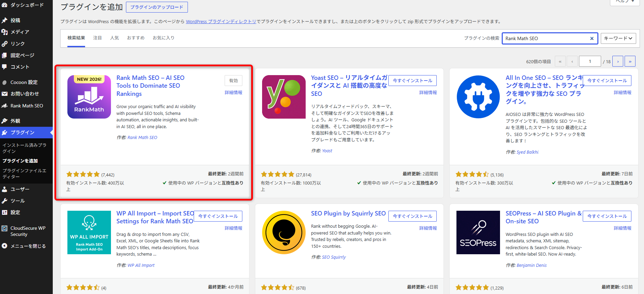Screen dimensions: 644x294
Task: Open the Rank Math SEO plugin title link
Action: pyautogui.click(x=150, y=86)
